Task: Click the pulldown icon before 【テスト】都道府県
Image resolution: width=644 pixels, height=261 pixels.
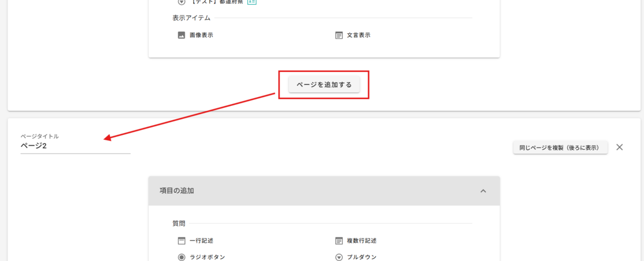Action: coord(181,2)
